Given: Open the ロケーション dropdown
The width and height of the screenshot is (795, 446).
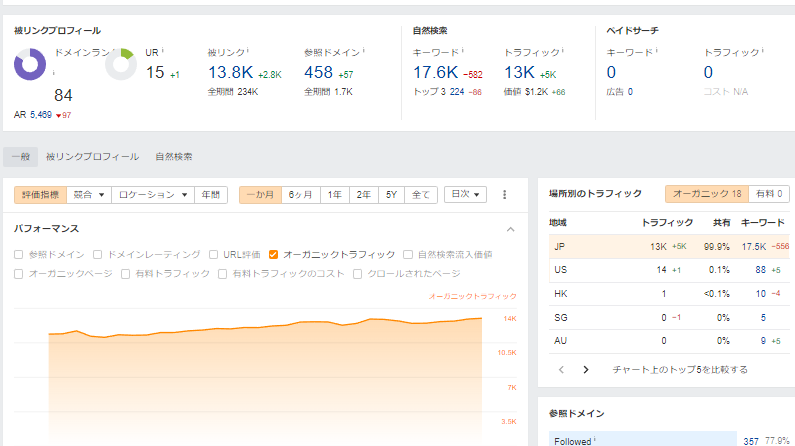Looking at the screenshot, I should click(x=153, y=195).
